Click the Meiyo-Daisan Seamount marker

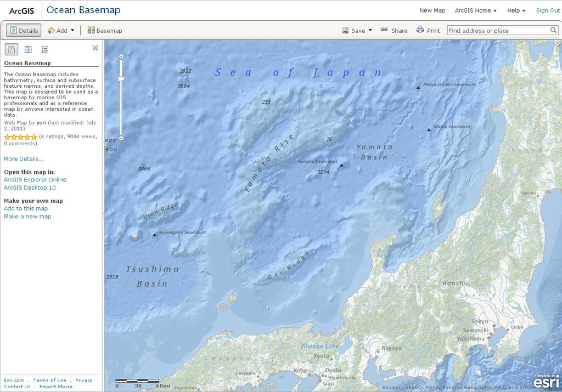pyautogui.click(x=418, y=88)
